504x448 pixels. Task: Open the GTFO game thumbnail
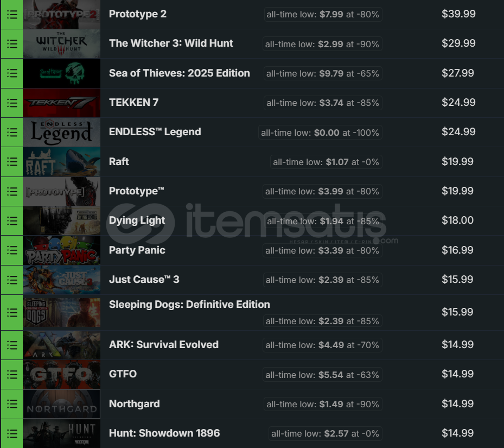coord(62,374)
